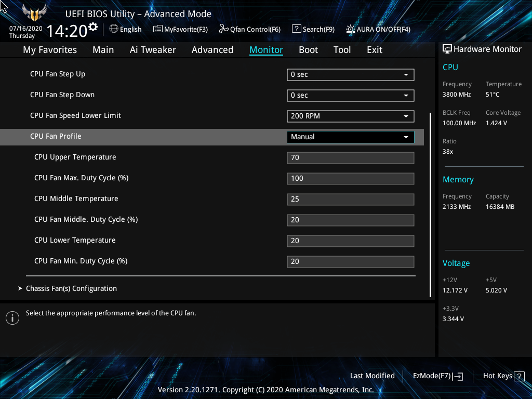Image resolution: width=532 pixels, height=399 pixels.
Task: Click the Voltage section heading
Action: tap(456, 263)
